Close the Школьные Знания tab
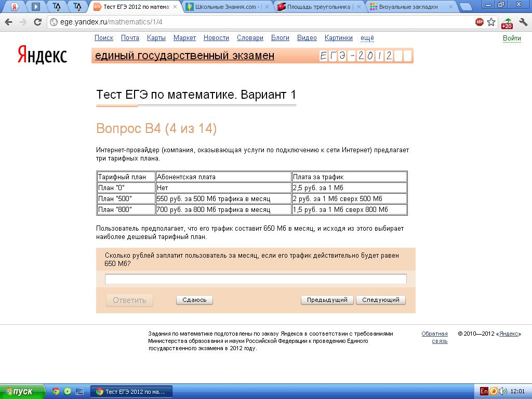The height and width of the screenshot is (399, 532). (x=267, y=7)
